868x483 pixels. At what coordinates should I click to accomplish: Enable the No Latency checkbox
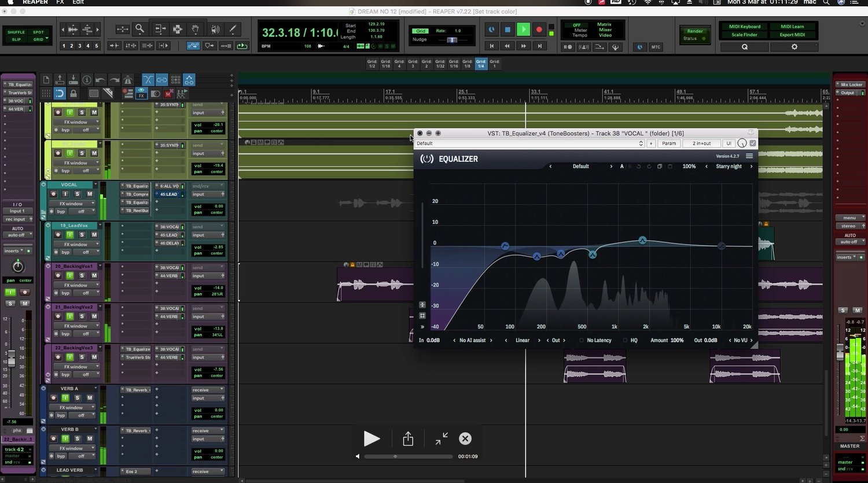[582, 341]
